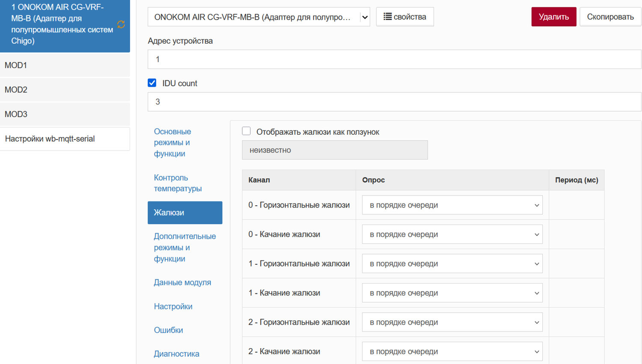Enable Отображать жалюзи как ползунок checkbox
The height and width of the screenshot is (364, 642).
coord(247,131)
